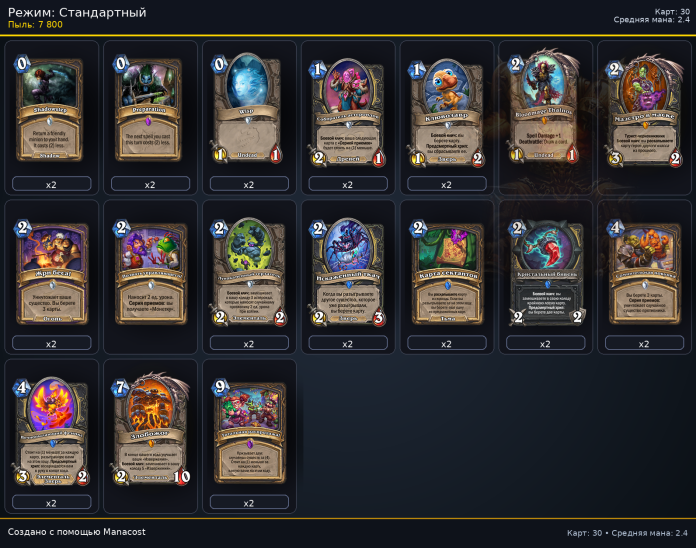Open the Карта сектантов spell card
The height and width of the screenshot is (548, 696).
[x=447, y=272]
